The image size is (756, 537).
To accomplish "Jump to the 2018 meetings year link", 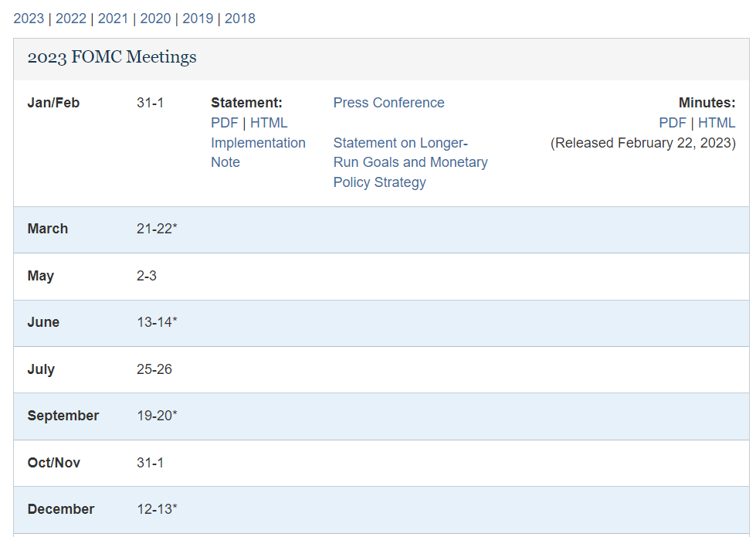I will pos(240,19).
